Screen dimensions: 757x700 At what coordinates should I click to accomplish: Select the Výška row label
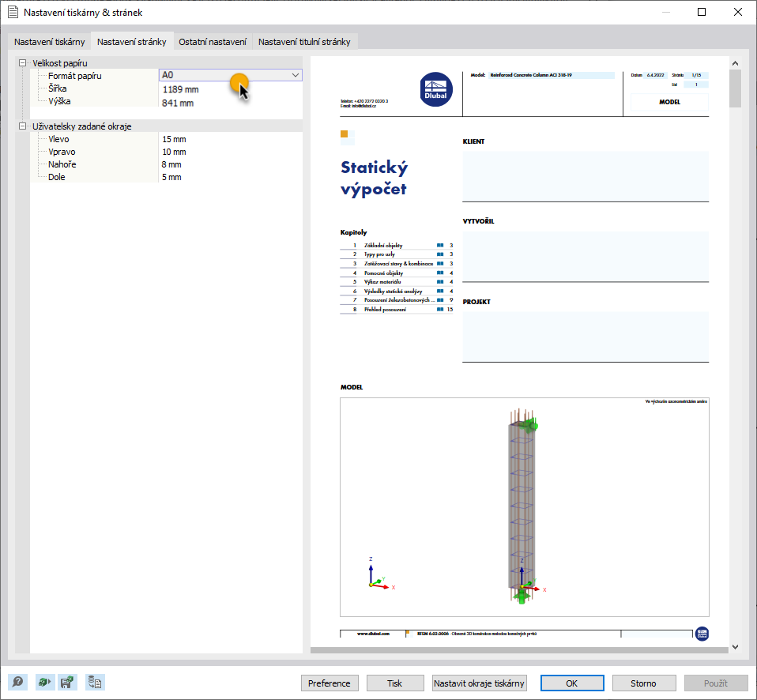coord(59,101)
